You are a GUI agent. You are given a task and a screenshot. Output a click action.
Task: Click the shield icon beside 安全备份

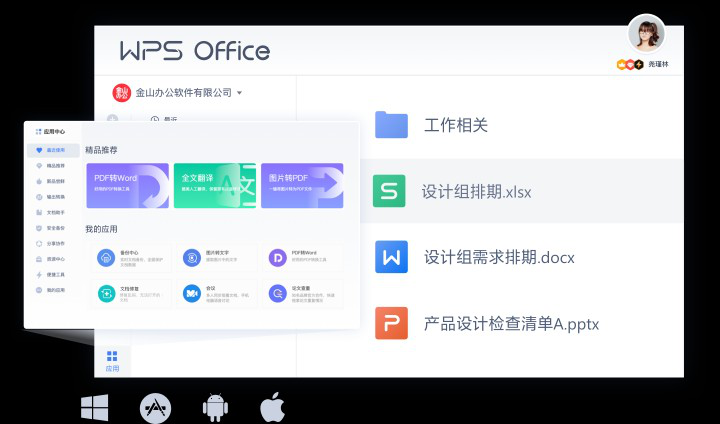39,228
